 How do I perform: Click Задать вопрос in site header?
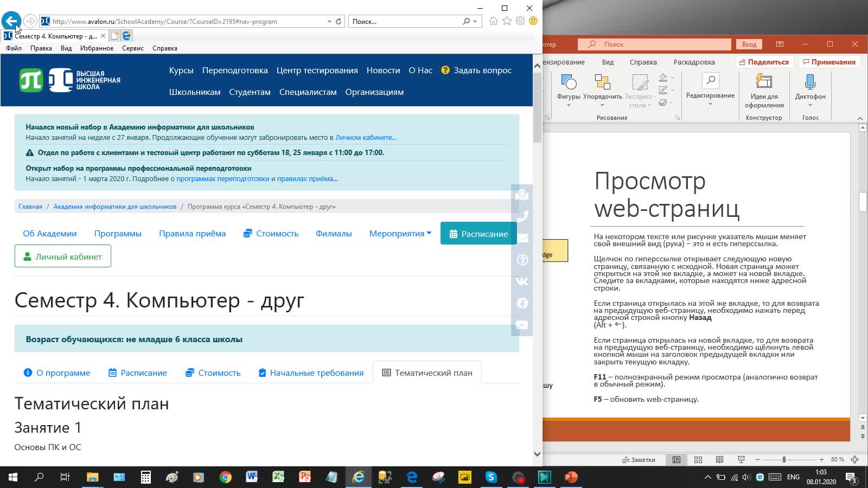(476, 70)
